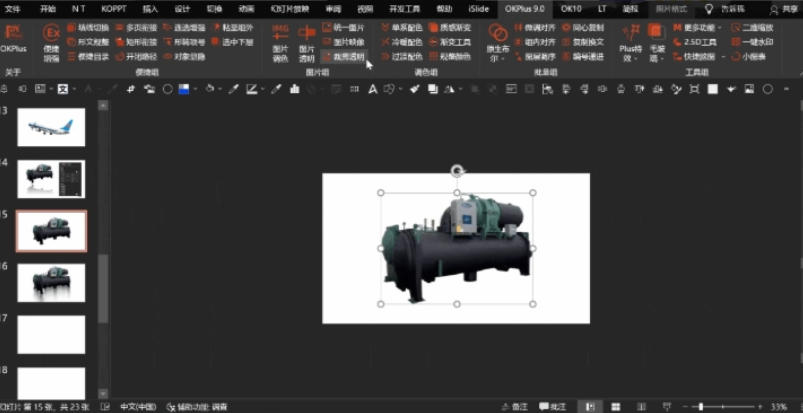803x413 pixels.
Task: Toggle normal view button in status bar
Action: [x=591, y=407]
